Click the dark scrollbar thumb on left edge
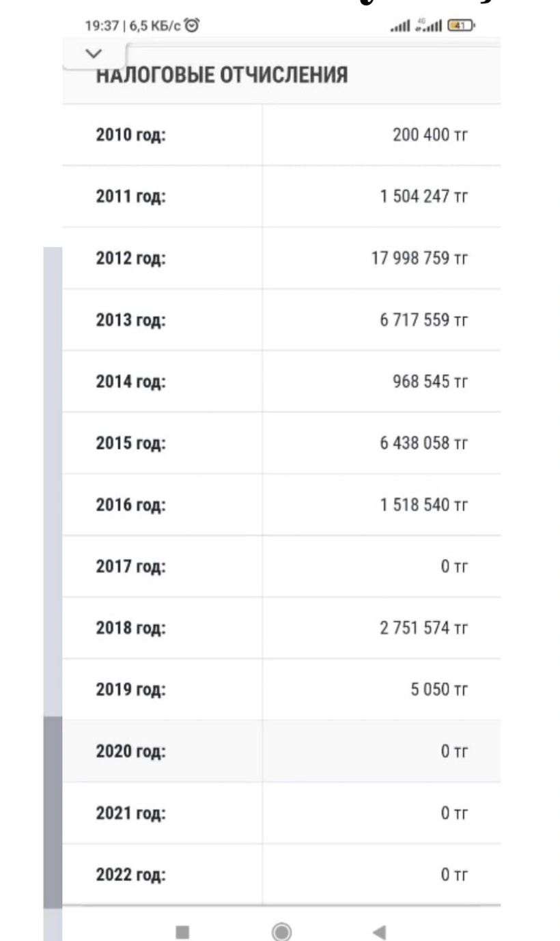The width and height of the screenshot is (560, 941). [x=53, y=812]
